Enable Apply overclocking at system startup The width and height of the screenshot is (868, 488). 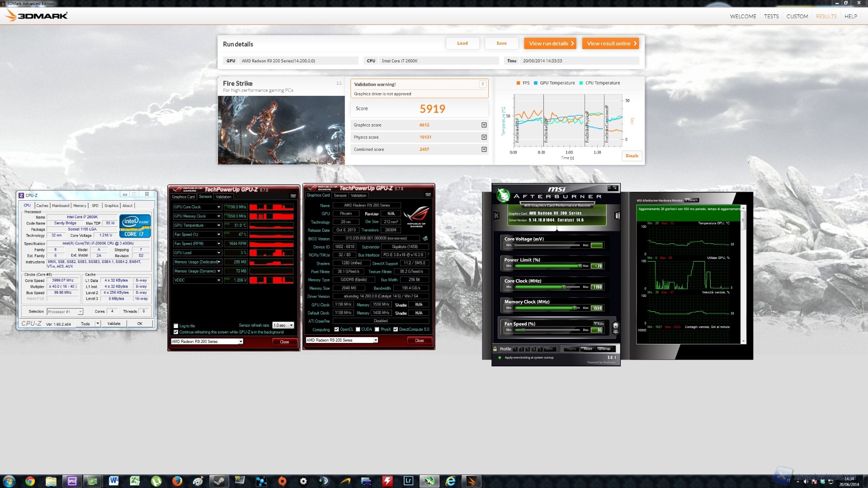[x=500, y=357]
